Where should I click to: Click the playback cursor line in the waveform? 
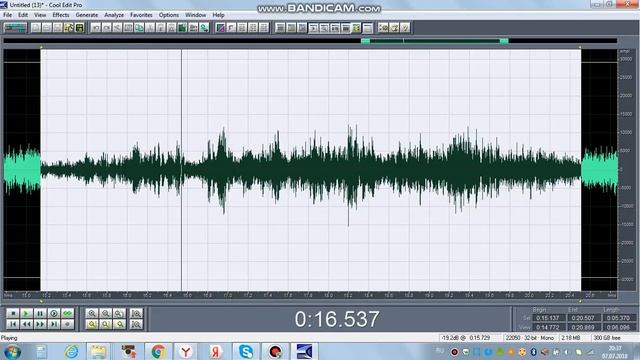point(182,170)
